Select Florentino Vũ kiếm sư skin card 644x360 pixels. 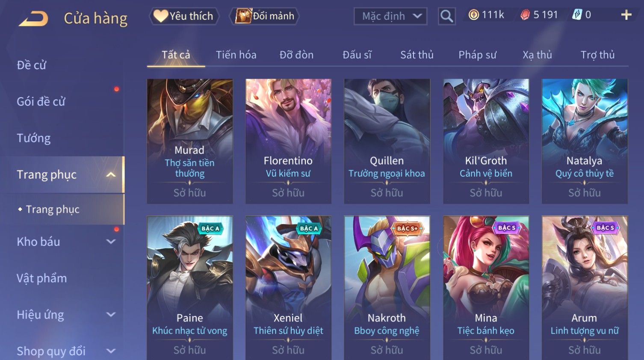(x=288, y=141)
